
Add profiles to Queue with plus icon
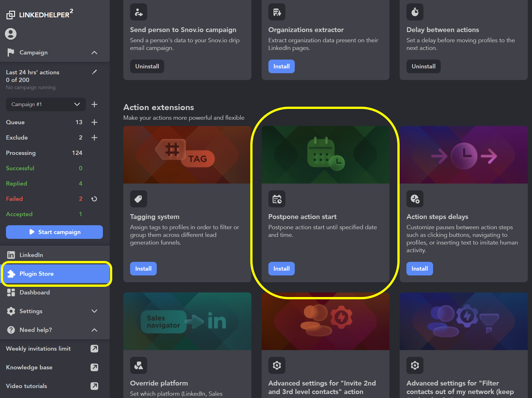[x=94, y=122]
